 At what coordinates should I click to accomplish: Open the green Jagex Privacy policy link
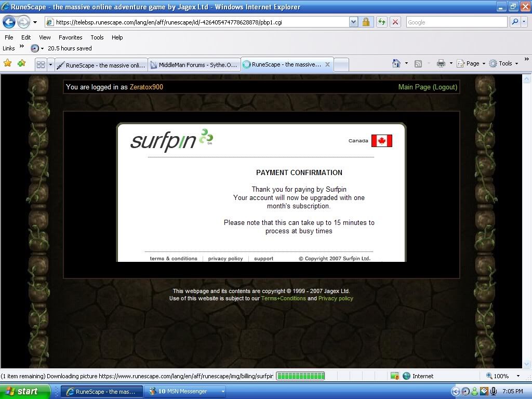(x=336, y=298)
